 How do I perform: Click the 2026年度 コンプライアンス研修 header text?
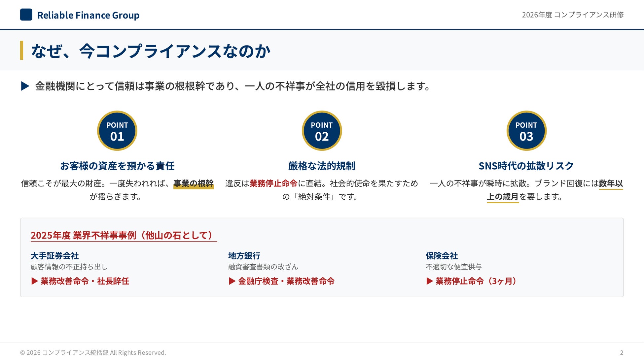click(x=572, y=15)
